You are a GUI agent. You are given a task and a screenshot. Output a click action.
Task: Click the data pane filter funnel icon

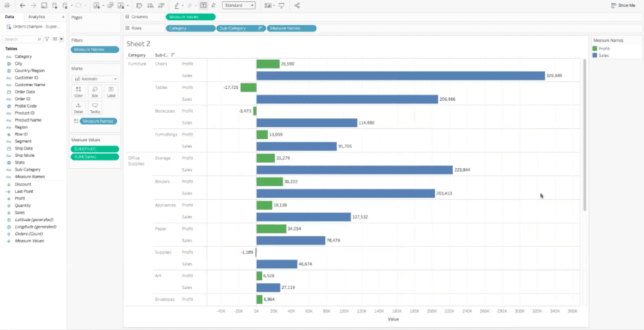point(47,39)
